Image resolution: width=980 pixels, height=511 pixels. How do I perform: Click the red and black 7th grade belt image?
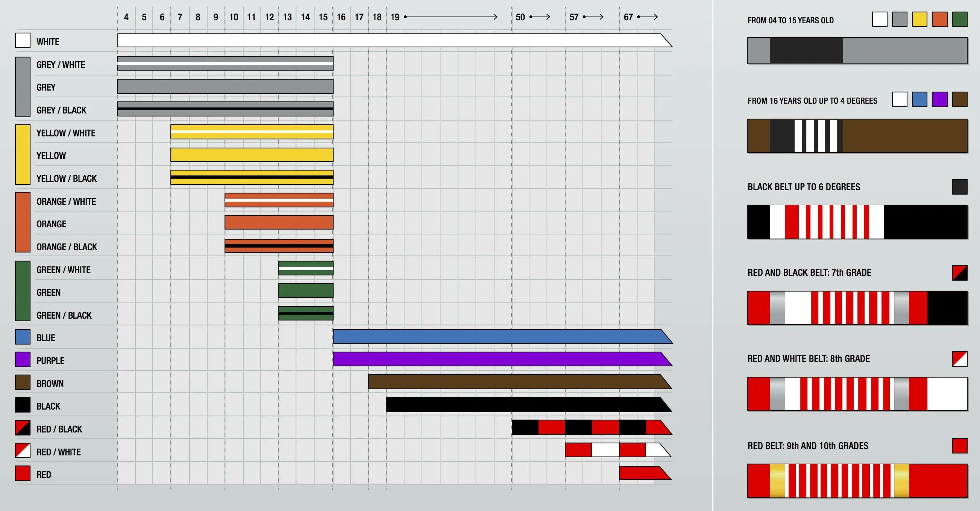(857, 308)
